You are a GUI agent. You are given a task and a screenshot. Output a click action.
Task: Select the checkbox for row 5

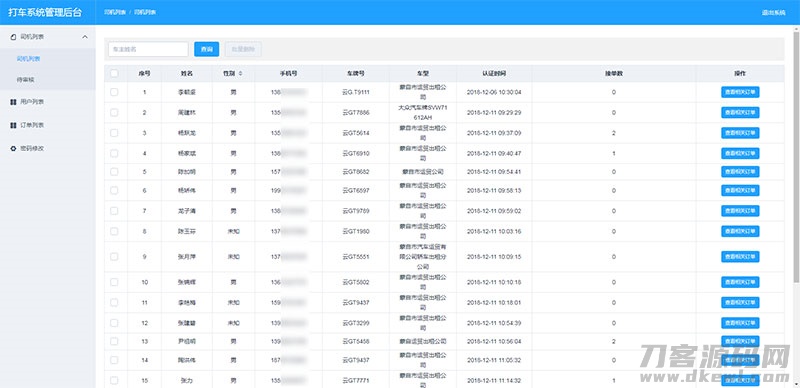(114, 172)
